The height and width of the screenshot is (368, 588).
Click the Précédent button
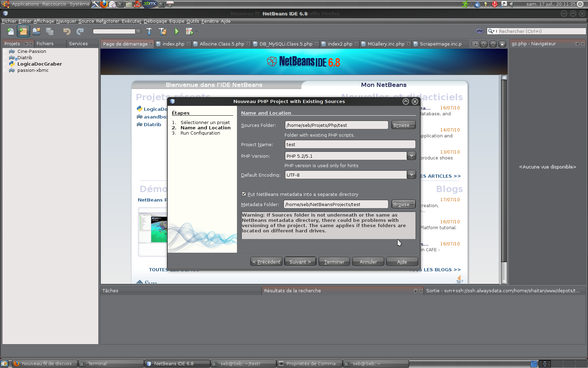click(x=266, y=262)
